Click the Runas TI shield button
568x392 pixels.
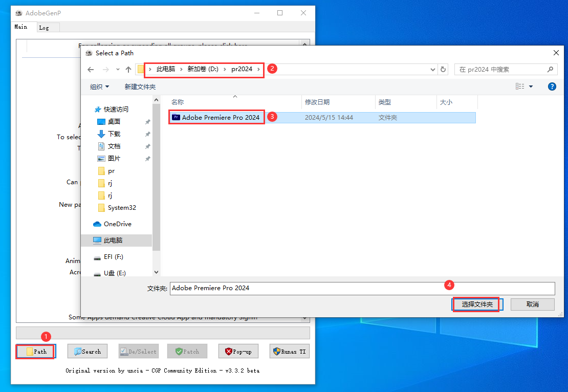click(290, 352)
